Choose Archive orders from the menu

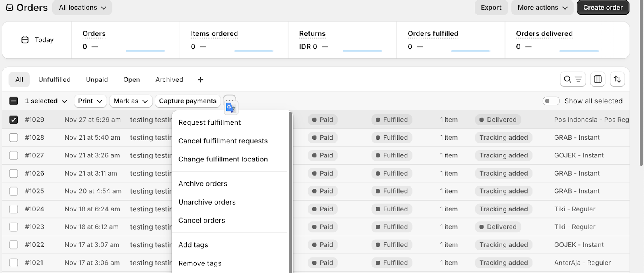pos(202,184)
